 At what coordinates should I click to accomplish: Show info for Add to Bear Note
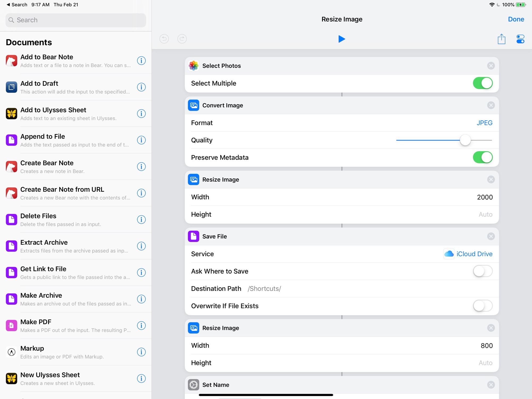click(x=141, y=61)
